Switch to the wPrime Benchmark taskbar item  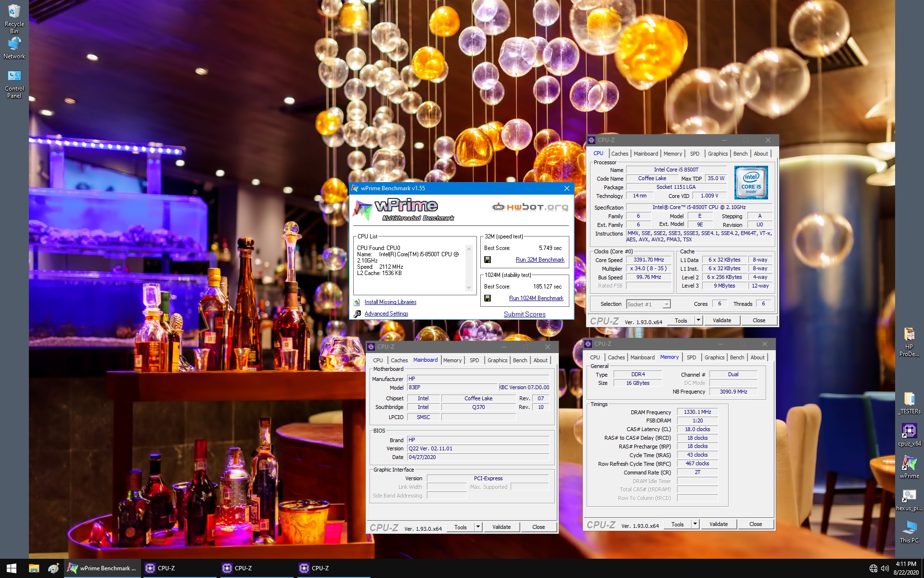pos(103,568)
